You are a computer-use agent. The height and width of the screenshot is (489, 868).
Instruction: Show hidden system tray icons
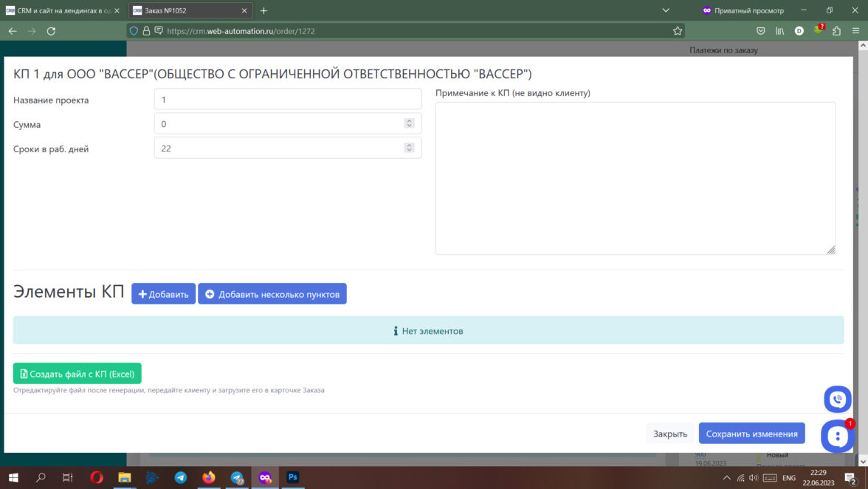tap(727, 478)
